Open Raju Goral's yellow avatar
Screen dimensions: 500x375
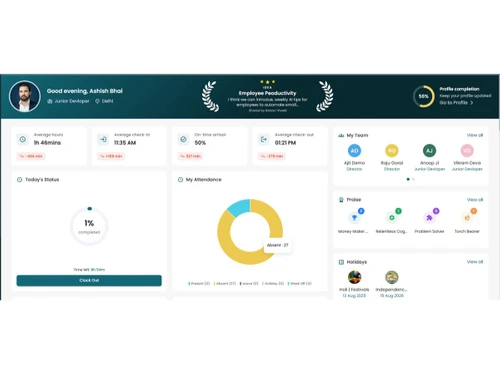pos(392,151)
